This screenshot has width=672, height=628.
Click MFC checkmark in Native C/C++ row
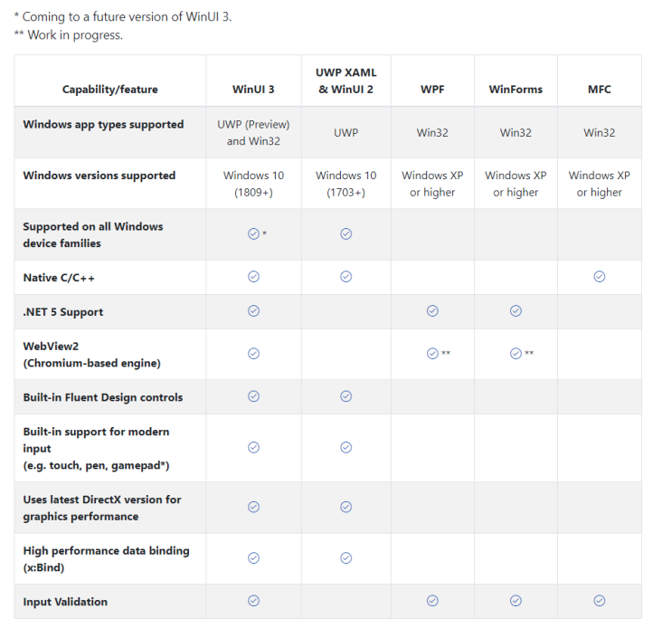pyautogui.click(x=599, y=277)
